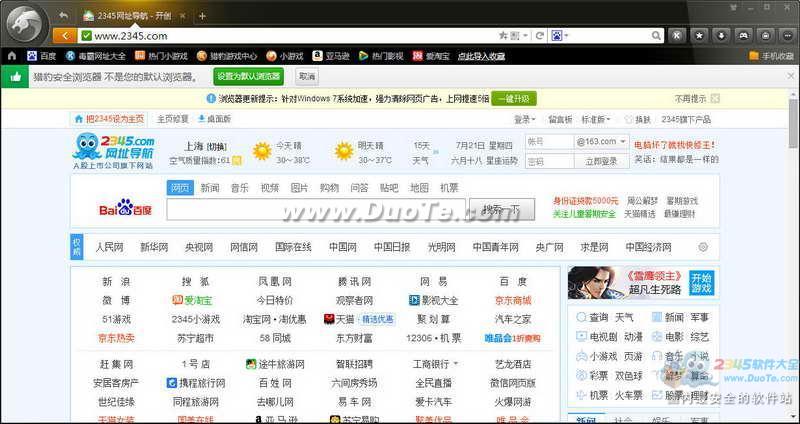Screen dimensions: 800x424
Task: Click the 设置为默认浏览器 button
Action: coord(248,77)
